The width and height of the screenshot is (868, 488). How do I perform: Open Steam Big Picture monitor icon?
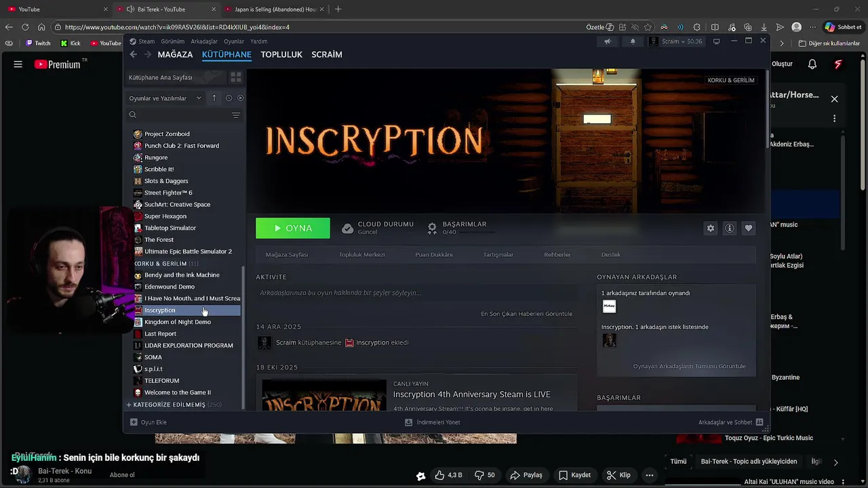716,41
